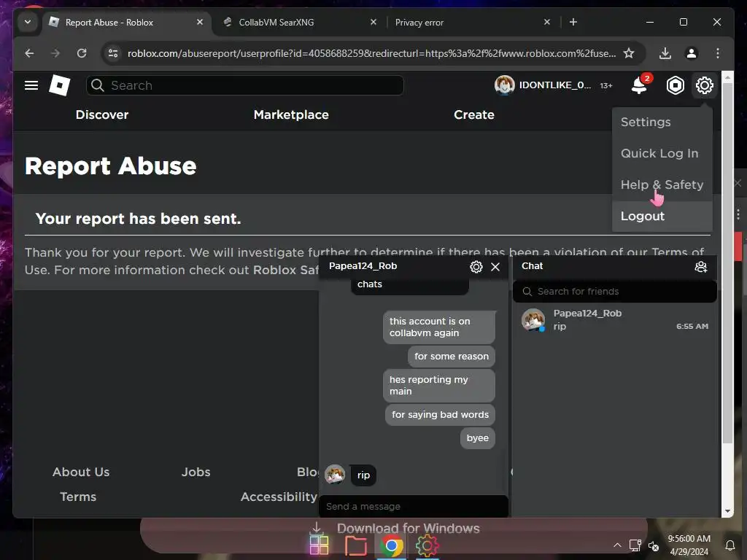Image resolution: width=747 pixels, height=560 pixels.
Task: Open the Papea124_Rob conversation in Chat list
Action: (x=614, y=319)
